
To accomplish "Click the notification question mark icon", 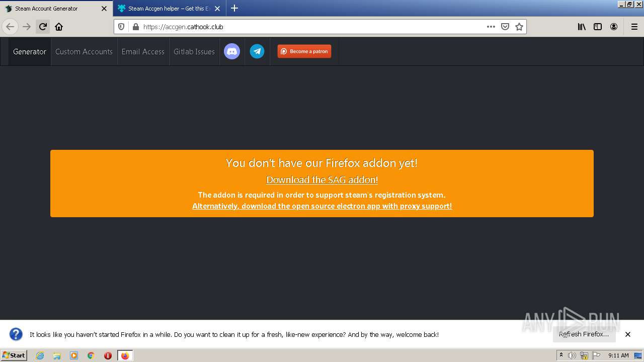I will (16, 334).
